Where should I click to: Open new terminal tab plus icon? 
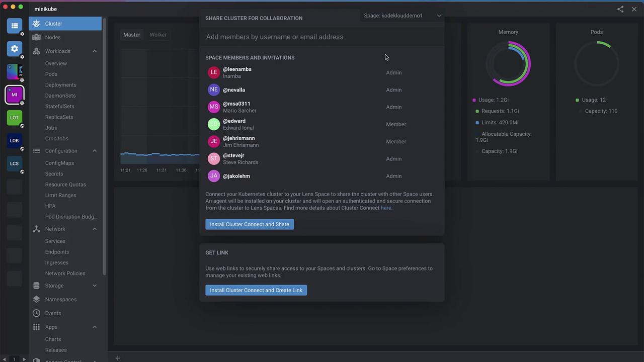coord(118,358)
